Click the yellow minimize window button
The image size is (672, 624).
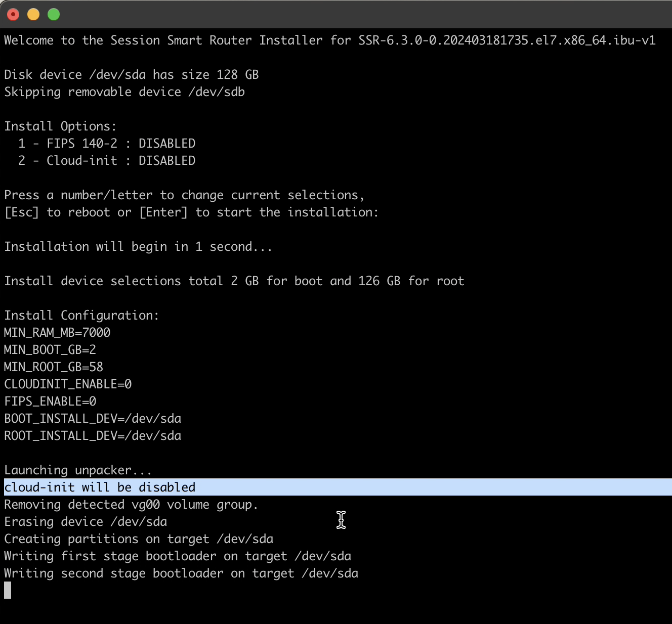[x=33, y=15]
